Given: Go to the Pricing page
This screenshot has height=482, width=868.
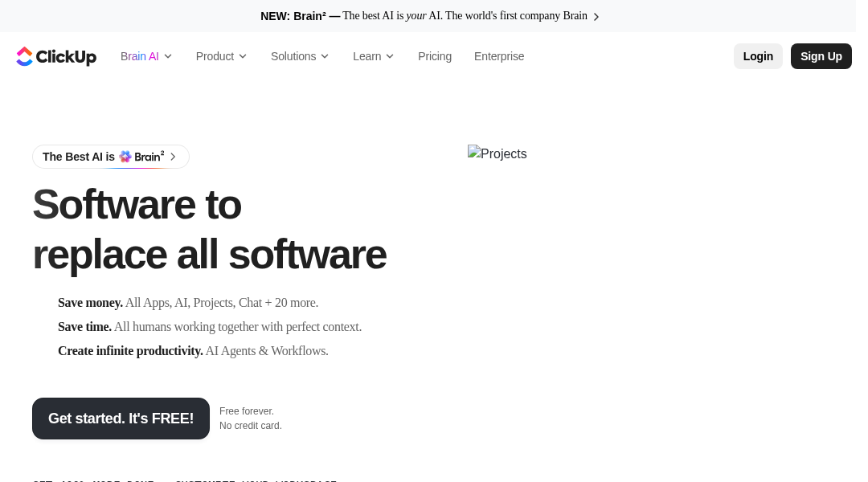Looking at the screenshot, I should [x=435, y=56].
